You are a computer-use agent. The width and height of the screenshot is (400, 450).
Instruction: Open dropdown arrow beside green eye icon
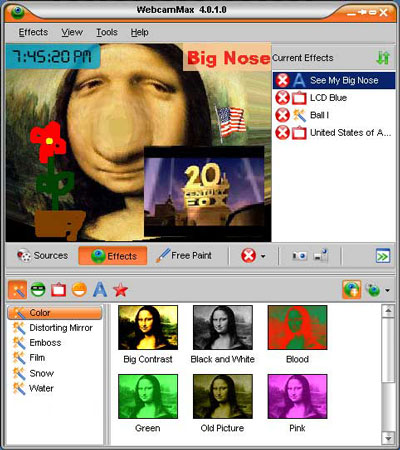pos(387,290)
